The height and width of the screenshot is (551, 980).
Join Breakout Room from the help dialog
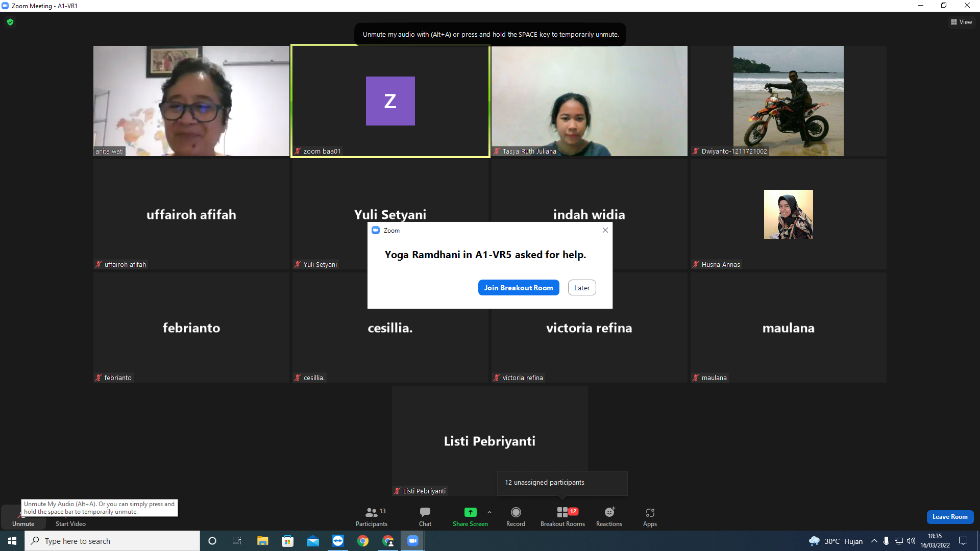pyautogui.click(x=519, y=288)
